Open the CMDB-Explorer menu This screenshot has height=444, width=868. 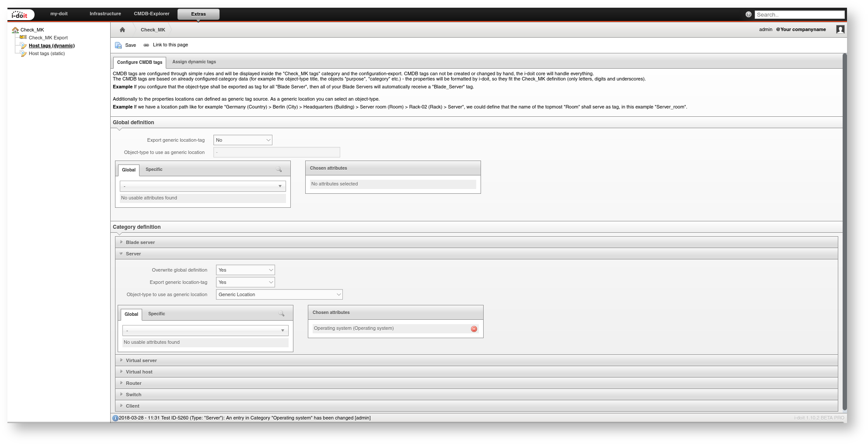tap(152, 14)
